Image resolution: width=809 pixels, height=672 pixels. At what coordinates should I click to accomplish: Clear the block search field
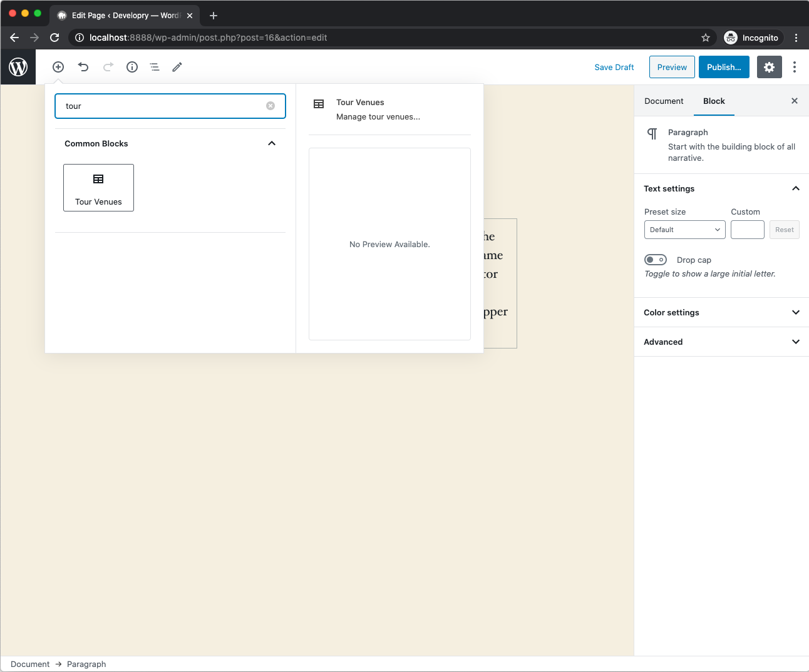pyautogui.click(x=271, y=106)
